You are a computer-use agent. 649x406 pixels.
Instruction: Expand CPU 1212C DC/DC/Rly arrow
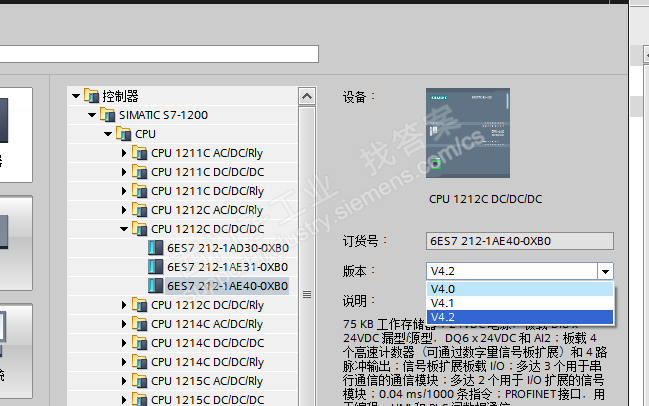[124, 305]
